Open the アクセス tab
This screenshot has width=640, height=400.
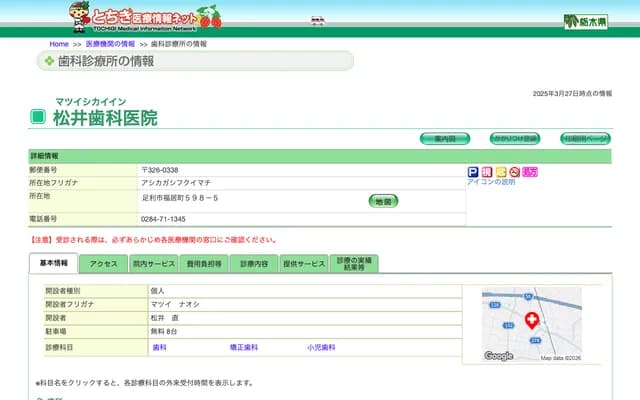[104, 264]
